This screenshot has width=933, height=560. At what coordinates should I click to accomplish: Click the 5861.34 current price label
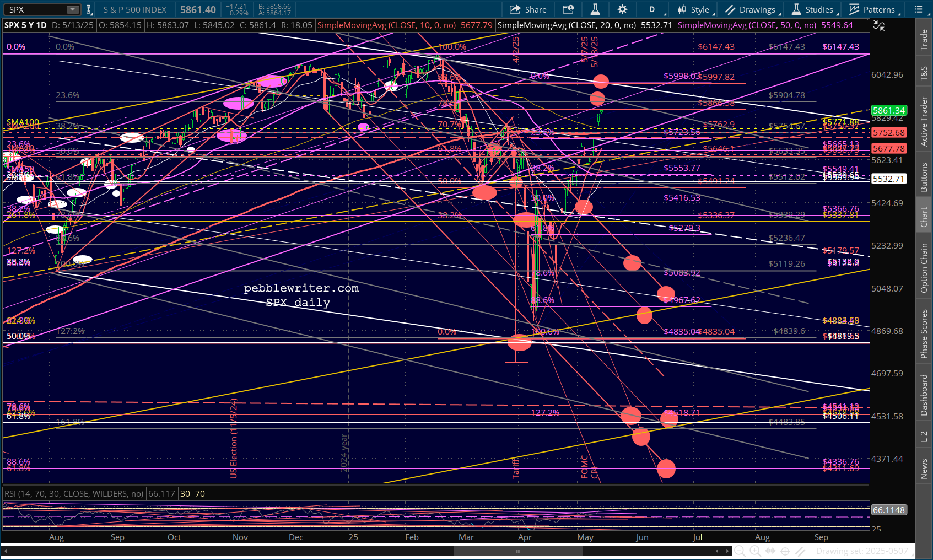[x=888, y=110]
